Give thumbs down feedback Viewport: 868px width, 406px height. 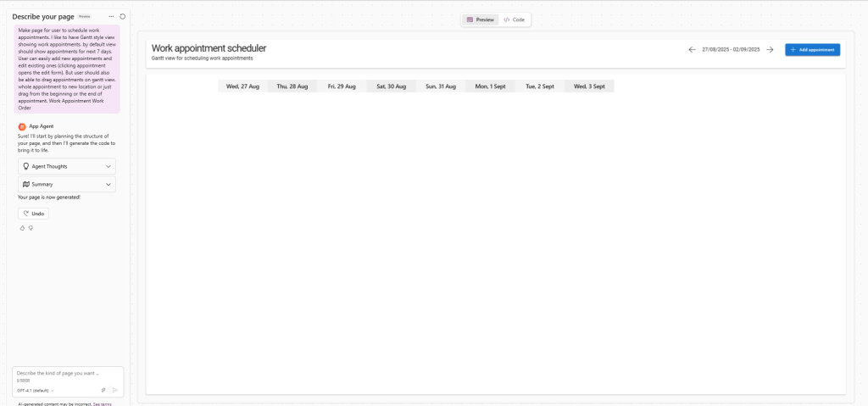coord(31,228)
